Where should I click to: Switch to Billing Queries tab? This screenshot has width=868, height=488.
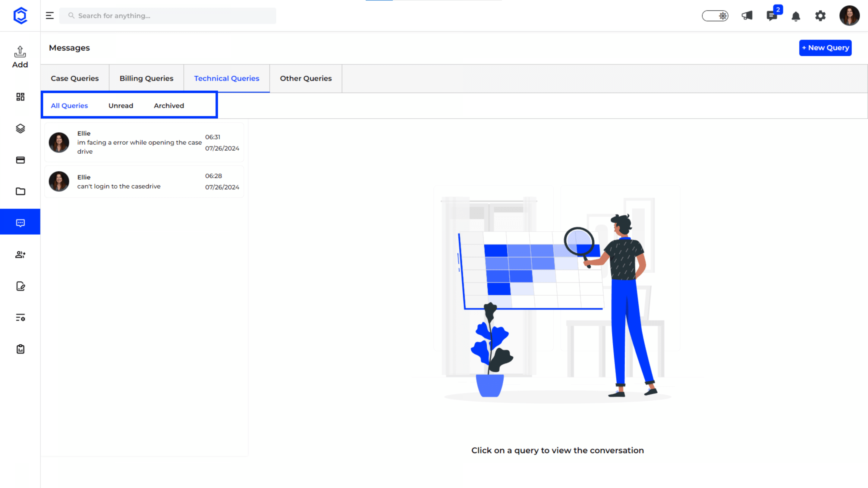click(x=146, y=78)
